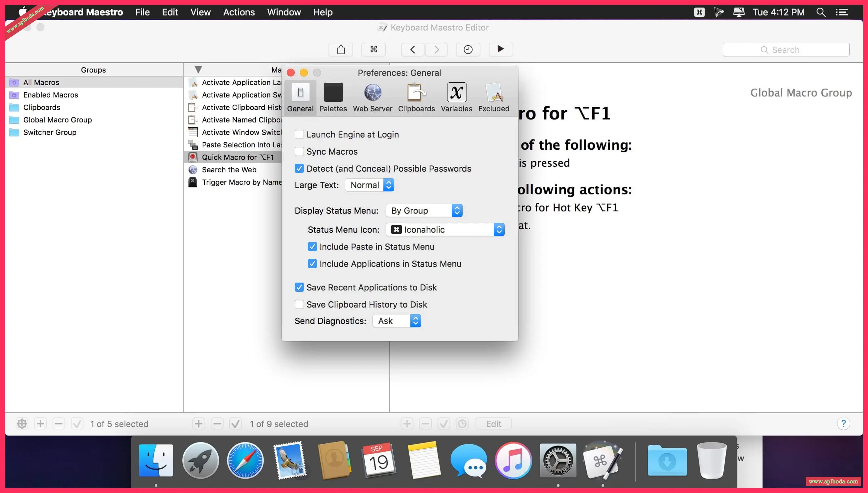Viewport: 868px width, 493px height.
Task: Open Spotlight search in the menu bar
Action: click(821, 12)
